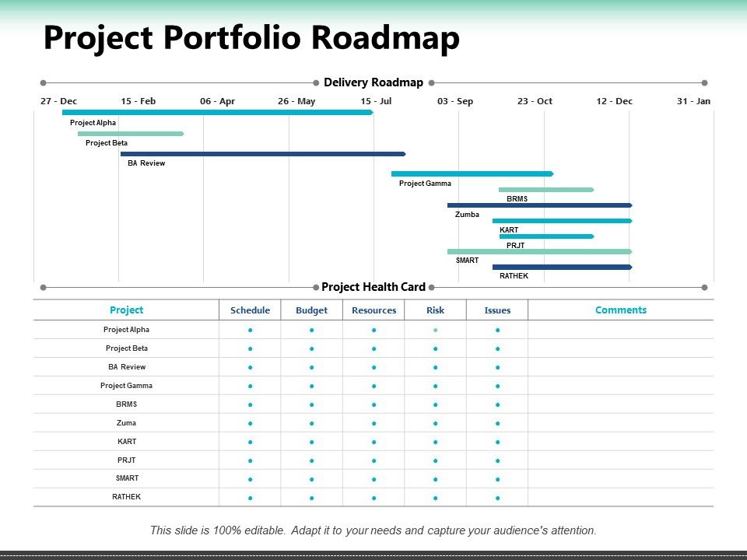Click the 06 - Apr date label
Screen dimensions: 747x560
[217, 101]
